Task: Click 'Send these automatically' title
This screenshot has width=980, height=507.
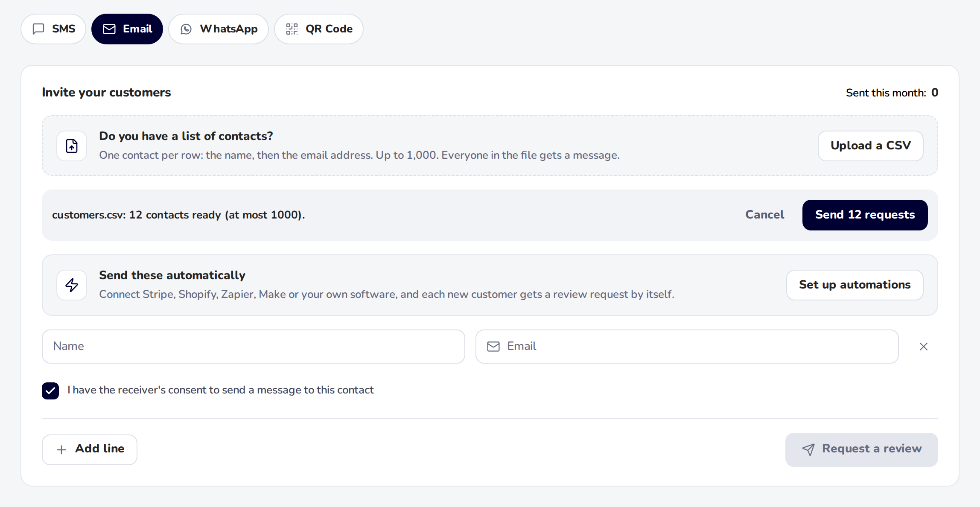Action: [172, 275]
